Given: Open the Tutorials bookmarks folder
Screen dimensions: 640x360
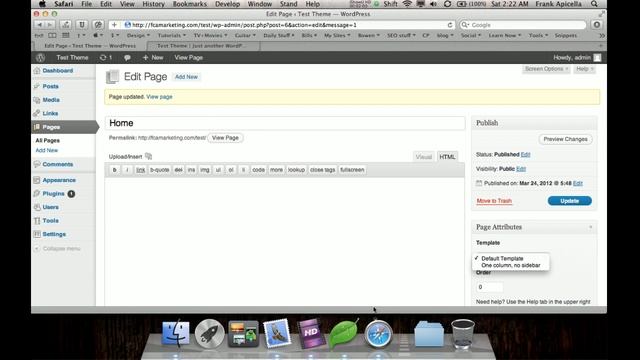Looking at the screenshot, I should (171, 36).
